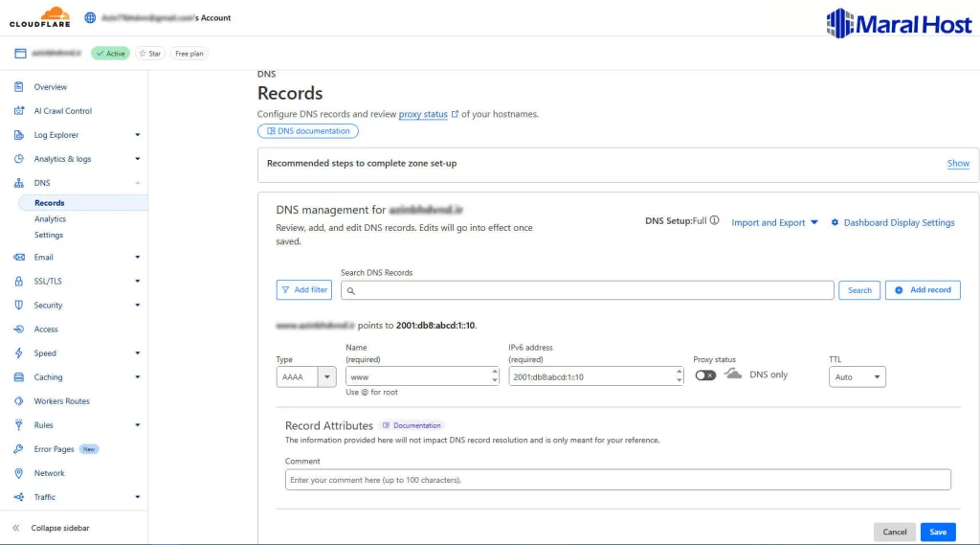Image resolution: width=980 pixels, height=545 pixels.
Task: Open the Record Attributes Documentation link
Action: tap(412, 425)
